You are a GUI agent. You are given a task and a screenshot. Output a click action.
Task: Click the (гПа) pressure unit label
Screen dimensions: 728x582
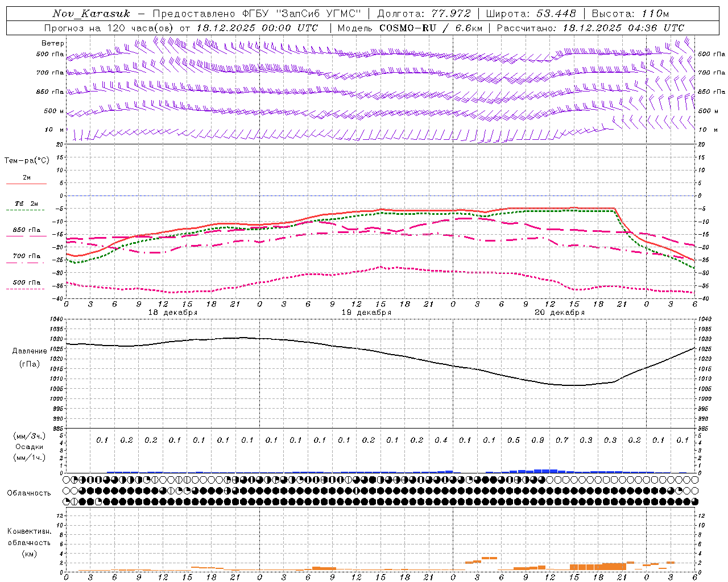[x=30, y=364]
